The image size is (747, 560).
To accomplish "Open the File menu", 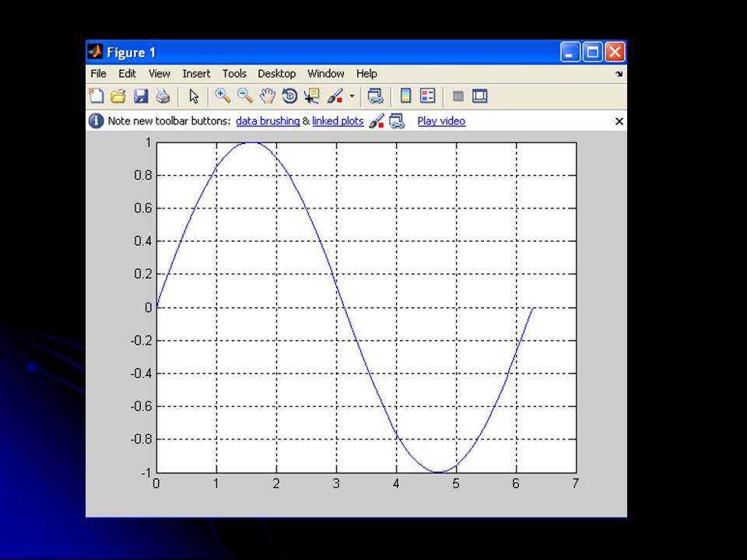I will click(x=99, y=74).
